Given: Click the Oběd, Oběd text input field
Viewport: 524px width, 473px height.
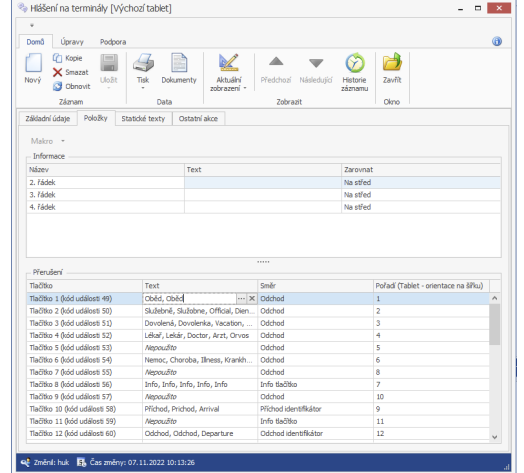Looking at the screenshot, I should (x=189, y=298).
